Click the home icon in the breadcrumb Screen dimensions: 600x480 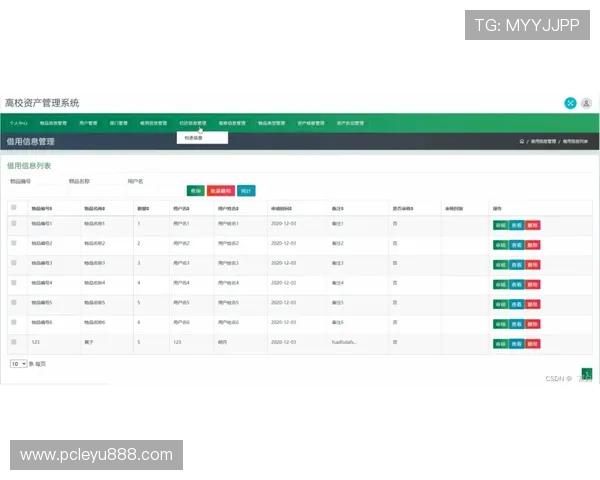pyautogui.click(x=521, y=142)
